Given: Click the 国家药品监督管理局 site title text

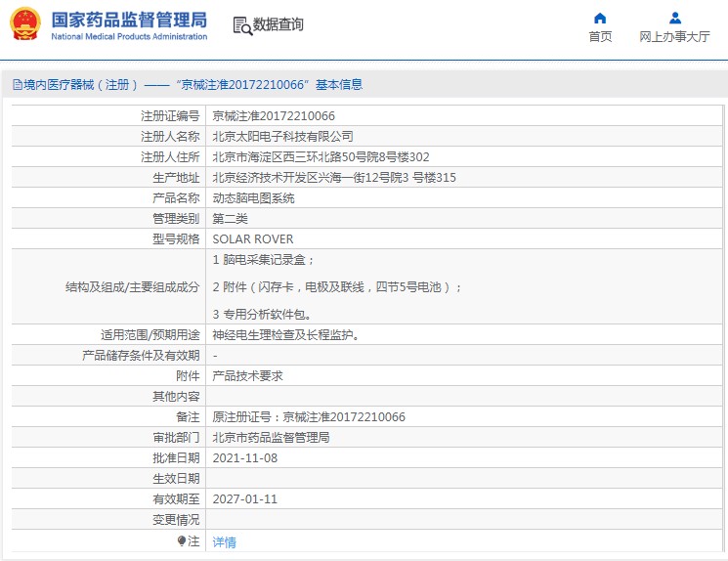Looking at the screenshot, I should point(128,20).
